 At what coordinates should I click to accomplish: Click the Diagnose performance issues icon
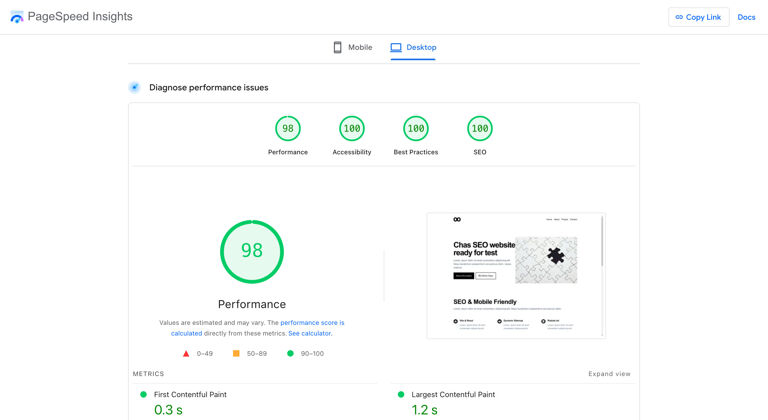click(x=134, y=87)
